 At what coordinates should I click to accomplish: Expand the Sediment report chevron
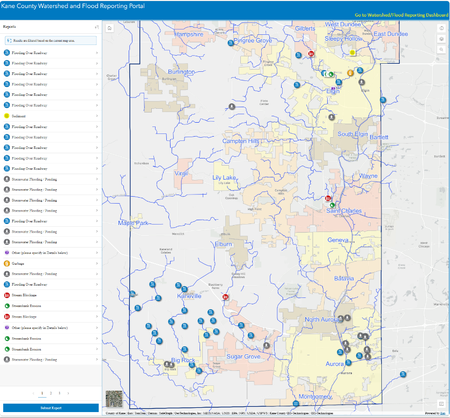pos(97,116)
